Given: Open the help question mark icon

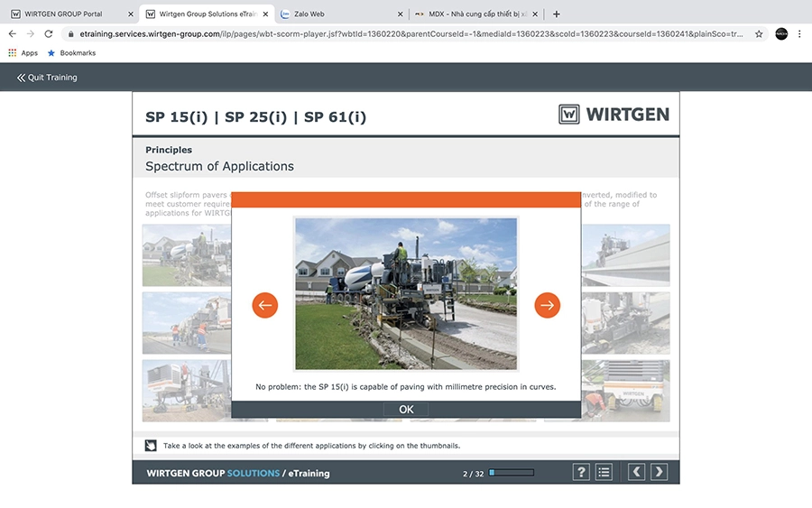Looking at the screenshot, I should (x=581, y=472).
